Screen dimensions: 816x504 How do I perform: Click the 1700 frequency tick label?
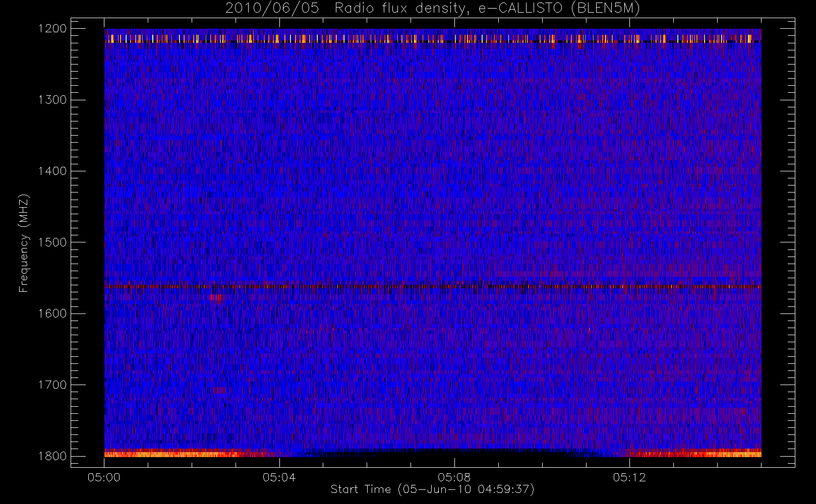click(x=53, y=385)
